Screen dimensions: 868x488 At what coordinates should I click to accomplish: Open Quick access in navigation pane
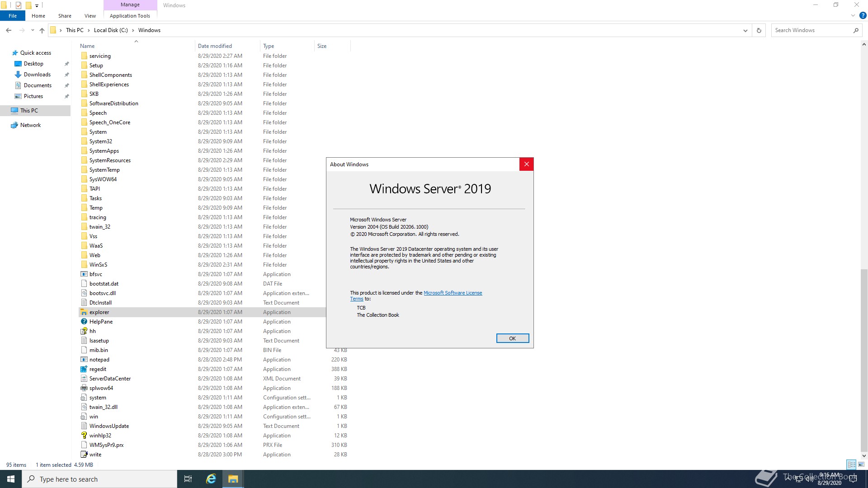pyautogui.click(x=36, y=53)
